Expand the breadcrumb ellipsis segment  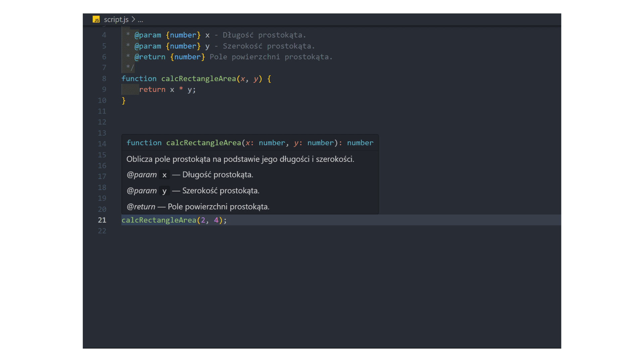[140, 19]
